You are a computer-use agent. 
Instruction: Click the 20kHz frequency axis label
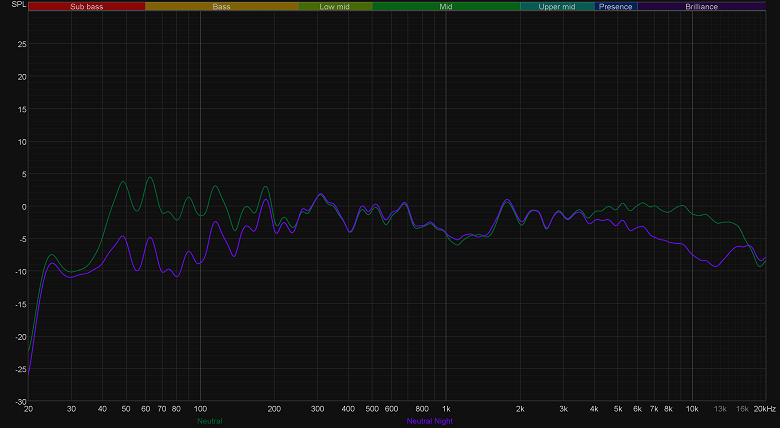coord(765,409)
